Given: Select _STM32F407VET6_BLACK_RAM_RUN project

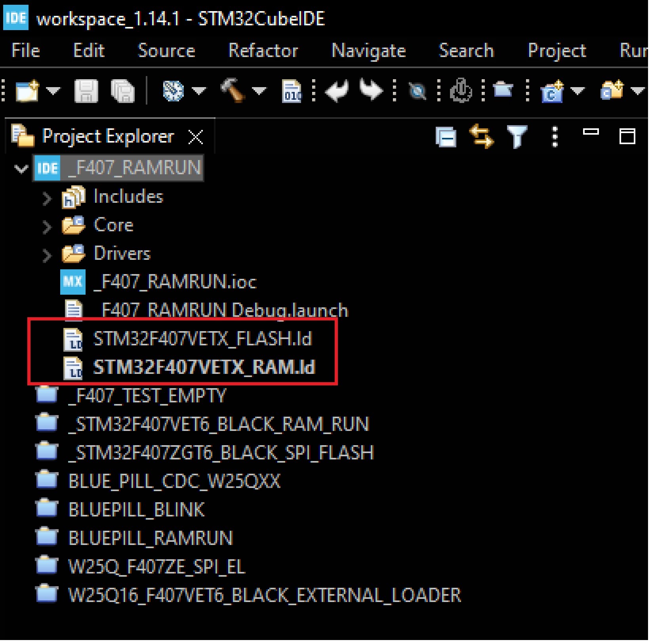Looking at the screenshot, I should tap(219, 424).
